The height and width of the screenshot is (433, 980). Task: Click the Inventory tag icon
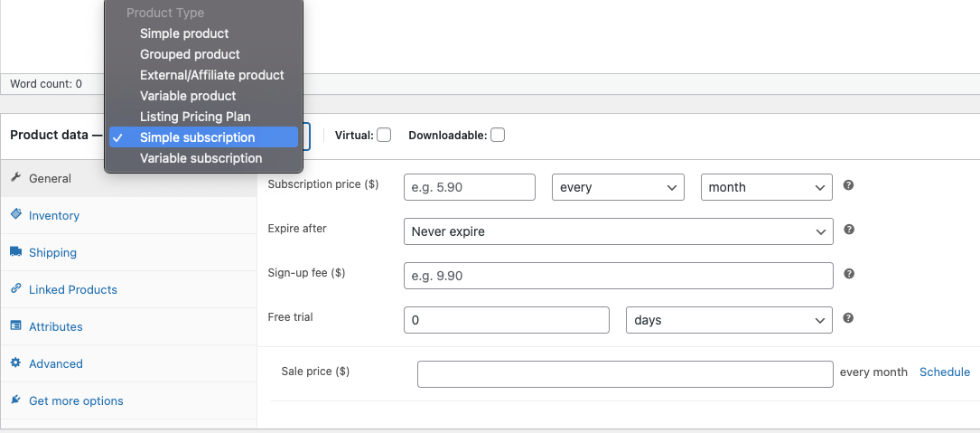point(16,214)
